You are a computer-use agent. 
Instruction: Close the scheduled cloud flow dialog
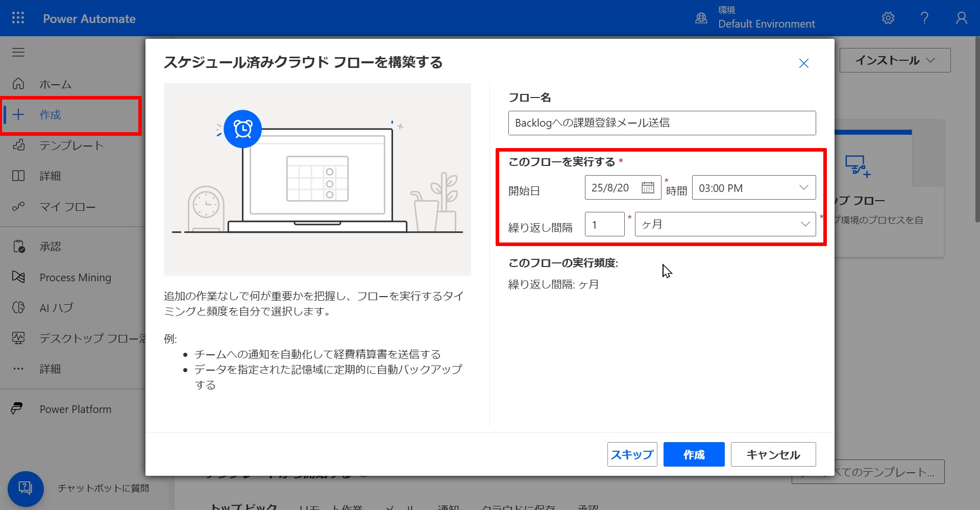[x=804, y=63]
